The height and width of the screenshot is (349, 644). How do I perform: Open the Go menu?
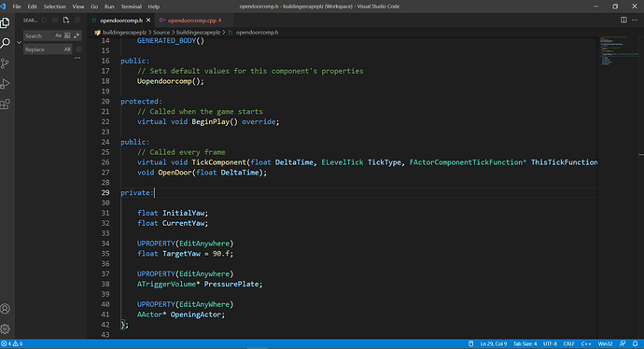tap(94, 7)
